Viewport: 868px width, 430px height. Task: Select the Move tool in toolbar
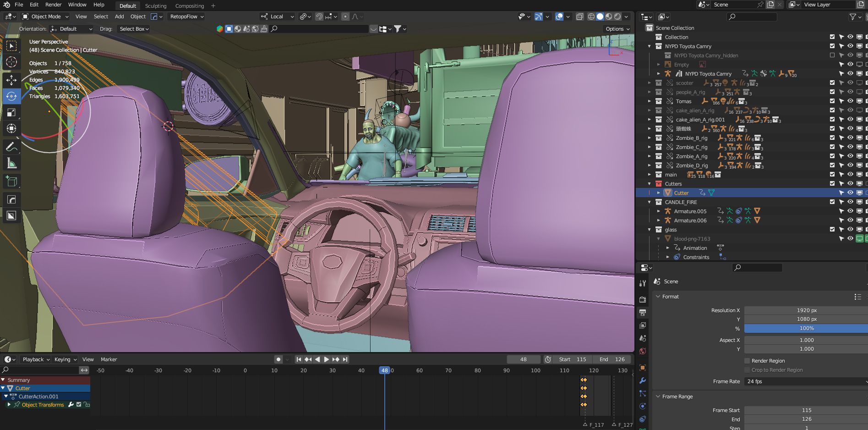click(x=11, y=80)
